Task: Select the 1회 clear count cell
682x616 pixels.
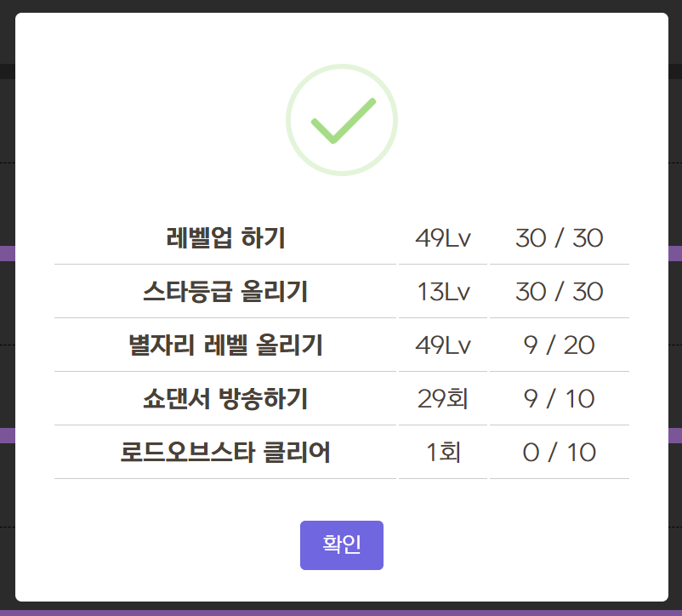Action: [443, 453]
